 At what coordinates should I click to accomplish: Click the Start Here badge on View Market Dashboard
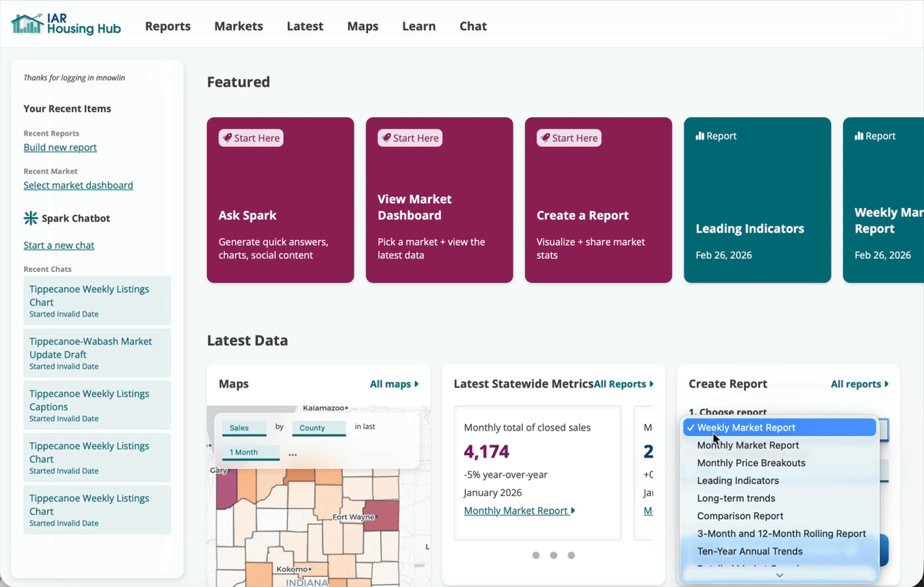pyautogui.click(x=410, y=137)
